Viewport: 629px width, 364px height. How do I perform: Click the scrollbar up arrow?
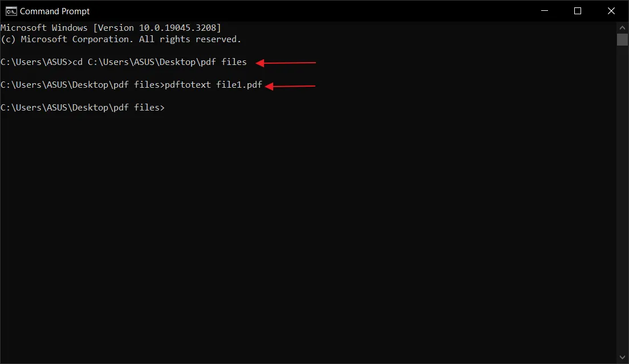coord(622,27)
